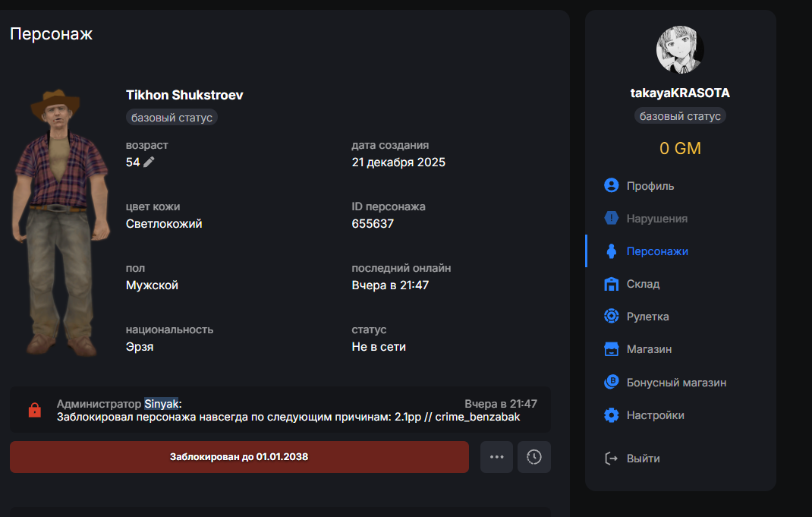Go to the Склад menu section
The height and width of the screenshot is (517, 812).
click(x=643, y=284)
